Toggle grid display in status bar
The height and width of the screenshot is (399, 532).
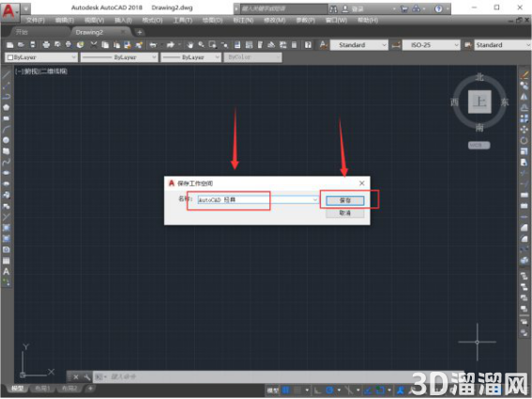286,391
